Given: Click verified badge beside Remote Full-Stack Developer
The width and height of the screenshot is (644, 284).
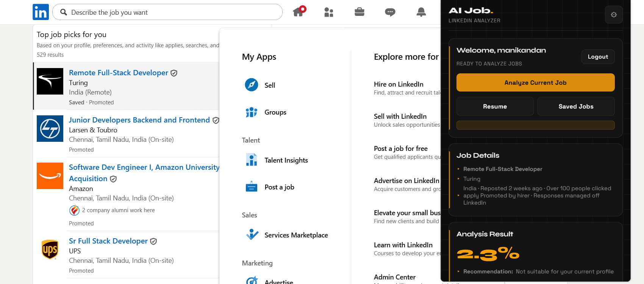Looking at the screenshot, I should 174,73.
